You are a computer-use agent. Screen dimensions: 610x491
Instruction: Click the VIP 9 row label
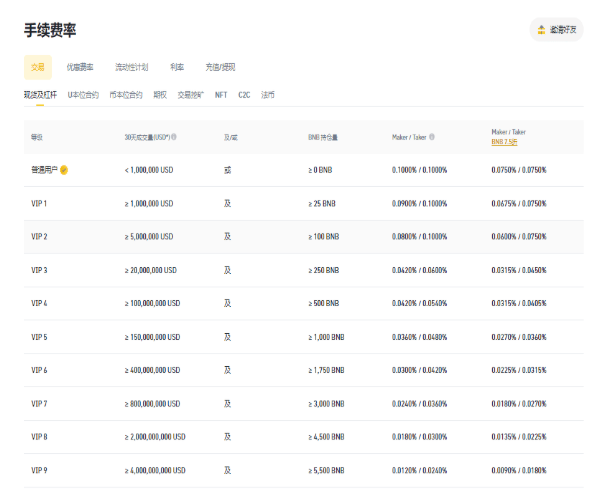[40, 469]
